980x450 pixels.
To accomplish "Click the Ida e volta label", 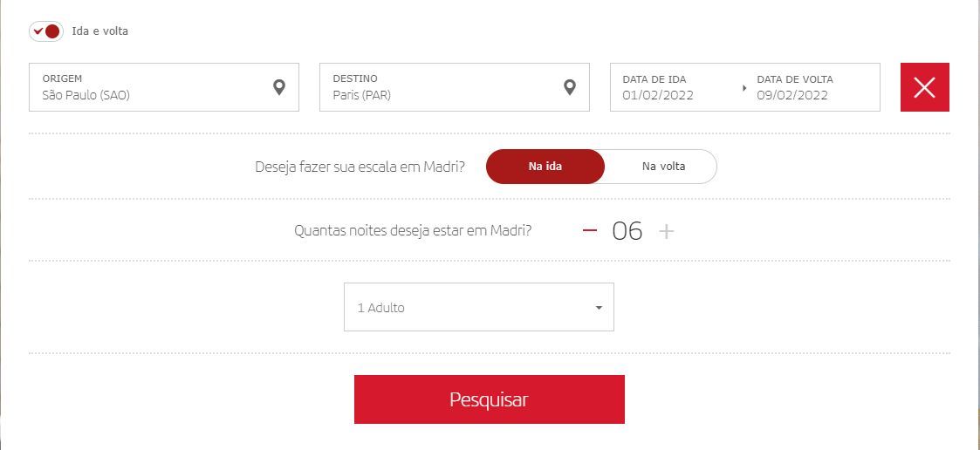I will pos(100,31).
